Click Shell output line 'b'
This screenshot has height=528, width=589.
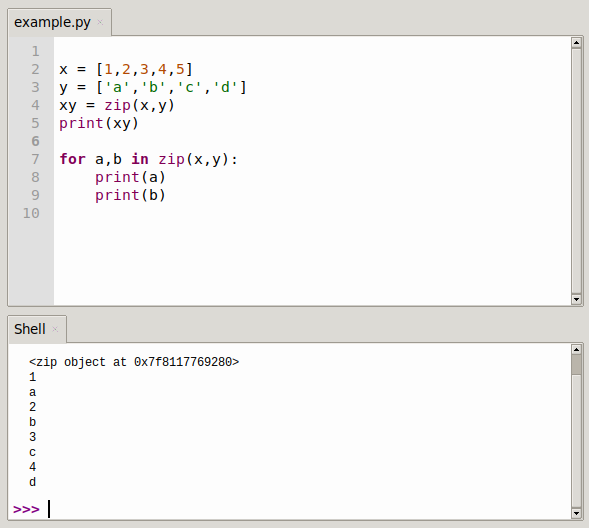[x=33, y=422]
